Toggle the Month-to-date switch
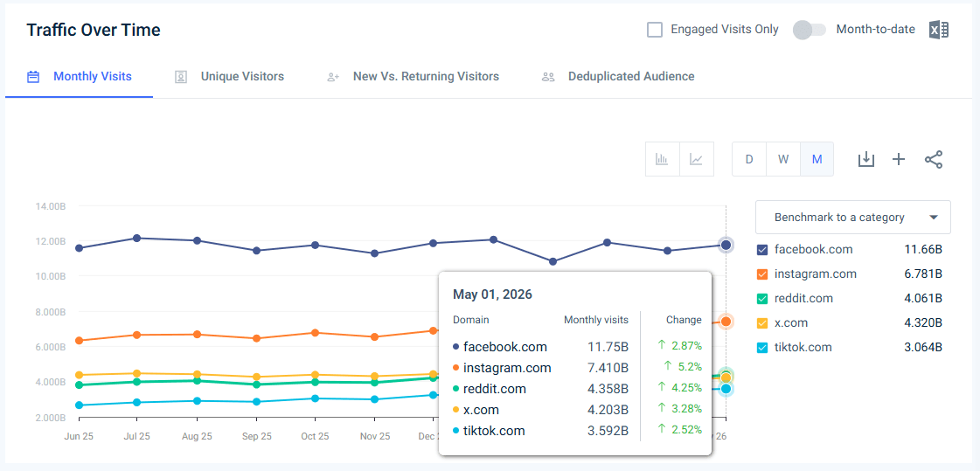This screenshot has height=471, width=980. pyautogui.click(x=809, y=30)
